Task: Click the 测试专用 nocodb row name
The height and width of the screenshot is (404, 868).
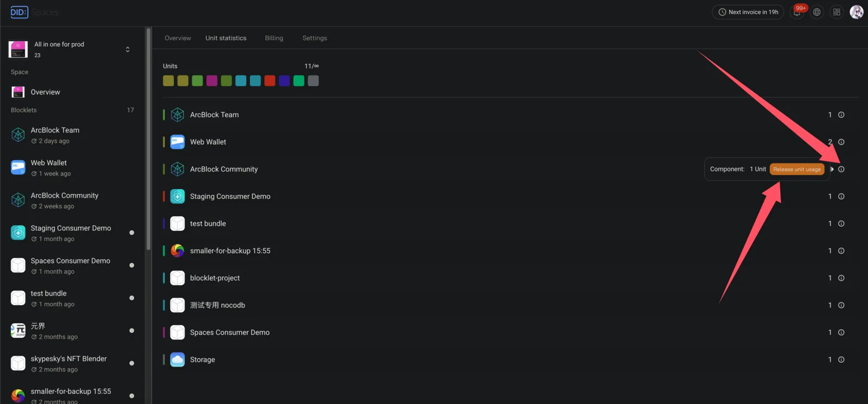Action: pyautogui.click(x=218, y=305)
